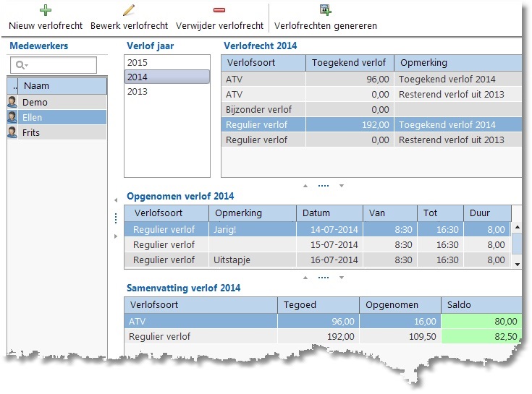This screenshot has width=532, height=394.
Task: Sort taken leave by Datum column
Action: [329, 213]
